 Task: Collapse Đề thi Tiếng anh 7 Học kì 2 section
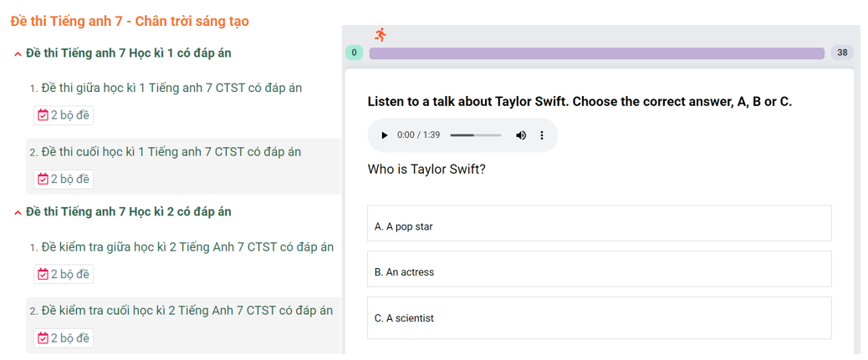(18, 213)
